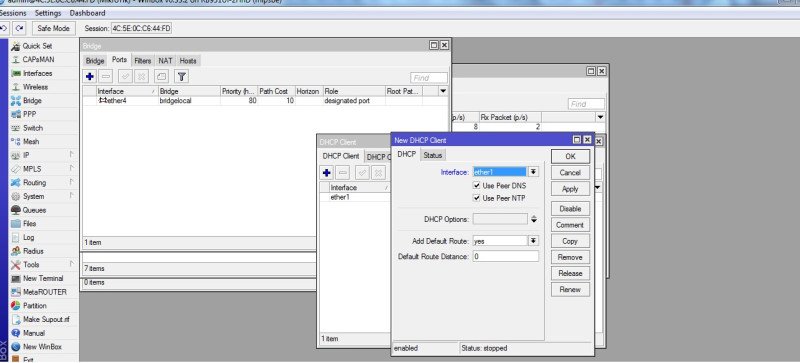The width and height of the screenshot is (800, 363).
Task: Open Wireless in the sidebar
Action: (x=35, y=87)
